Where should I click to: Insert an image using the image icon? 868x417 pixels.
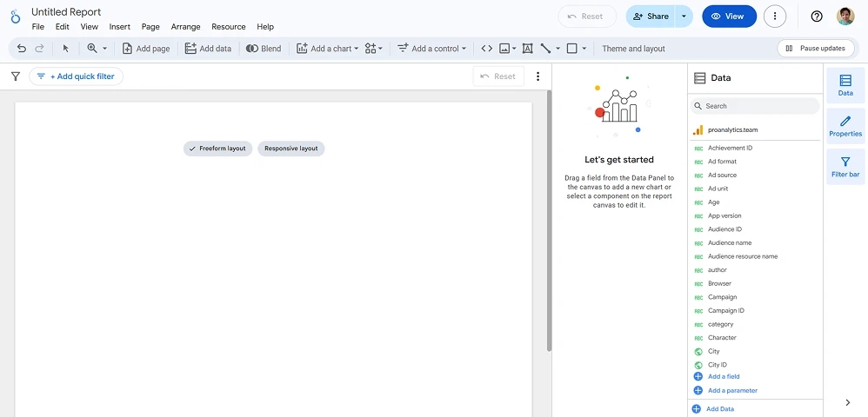point(504,49)
